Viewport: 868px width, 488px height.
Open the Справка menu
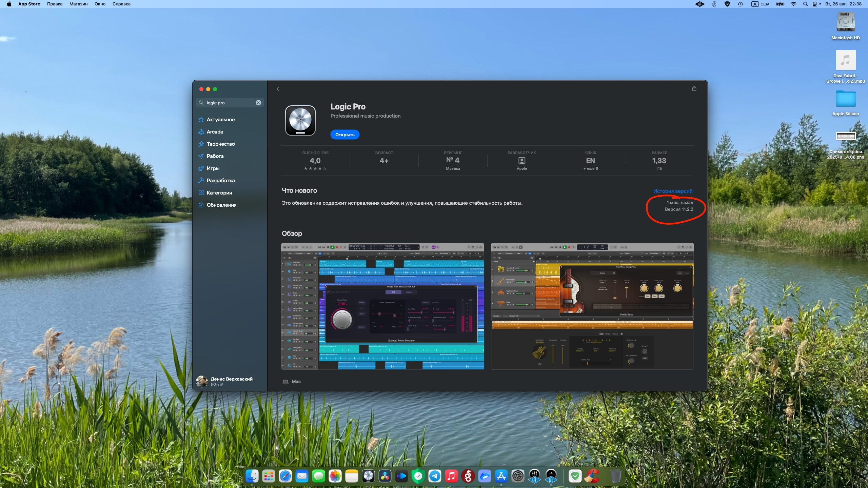point(121,4)
